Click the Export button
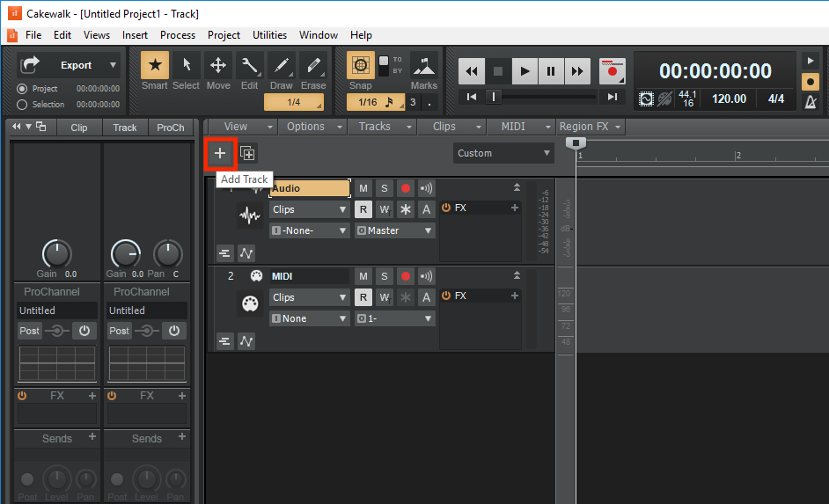This screenshot has height=504, width=829. [x=68, y=65]
